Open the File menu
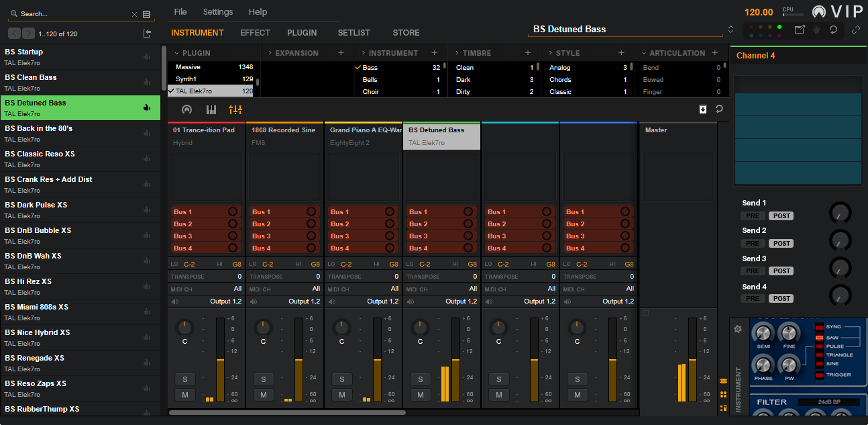Screen dimensions: 868x425 click(x=180, y=12)
